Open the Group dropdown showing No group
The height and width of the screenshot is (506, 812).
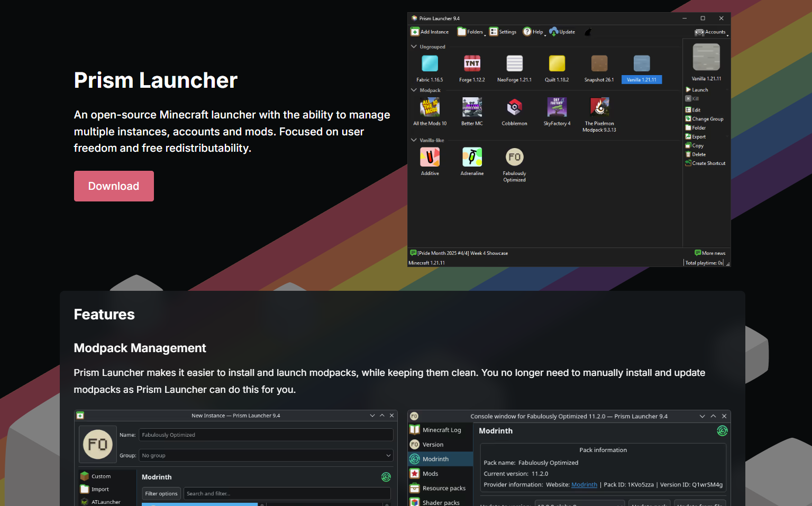click(266, 455)
